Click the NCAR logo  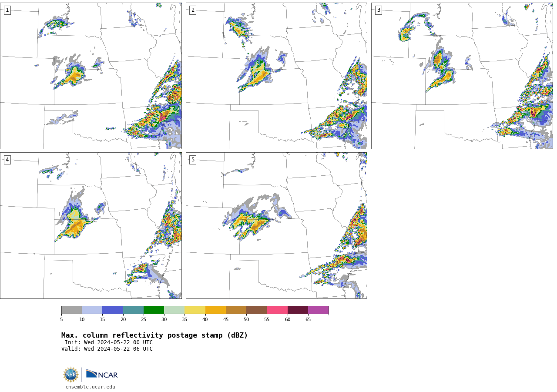tap(102, 375)
